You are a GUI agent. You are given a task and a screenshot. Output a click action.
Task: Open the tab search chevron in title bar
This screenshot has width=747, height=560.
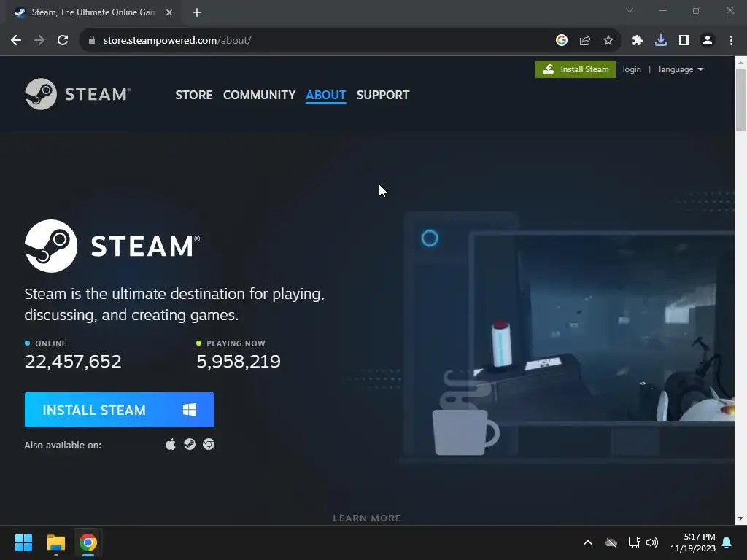click(x=630, y=10)
